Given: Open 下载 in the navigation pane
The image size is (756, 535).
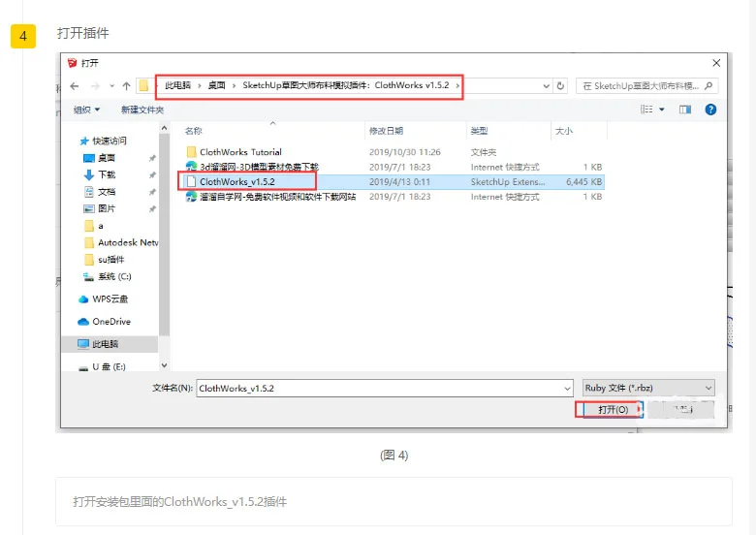Looking at the screenshot, I should [107, 174].
